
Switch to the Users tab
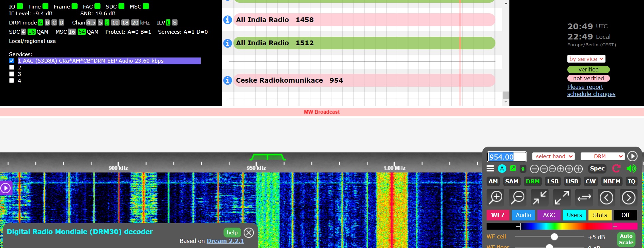[574, 215]
